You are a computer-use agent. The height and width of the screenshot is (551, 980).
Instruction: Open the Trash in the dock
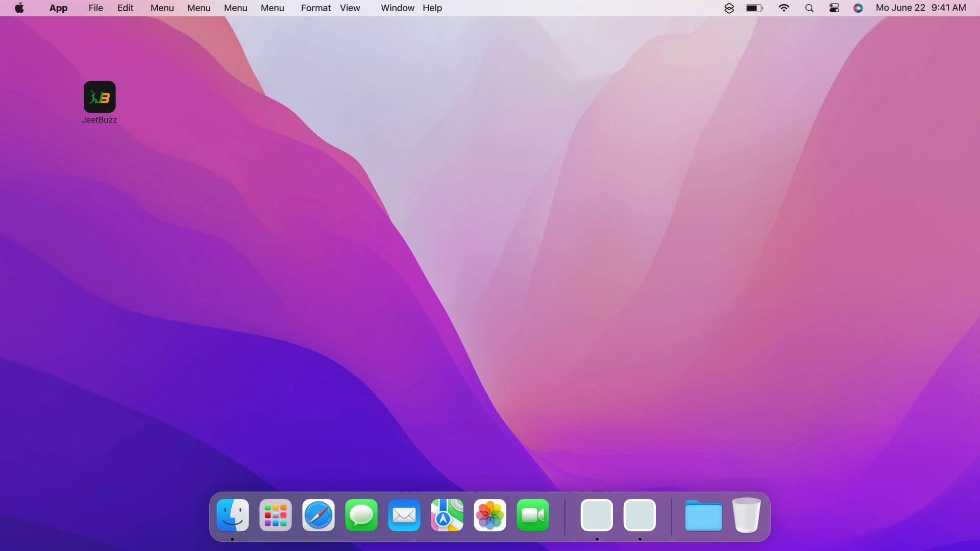[746, 515]
